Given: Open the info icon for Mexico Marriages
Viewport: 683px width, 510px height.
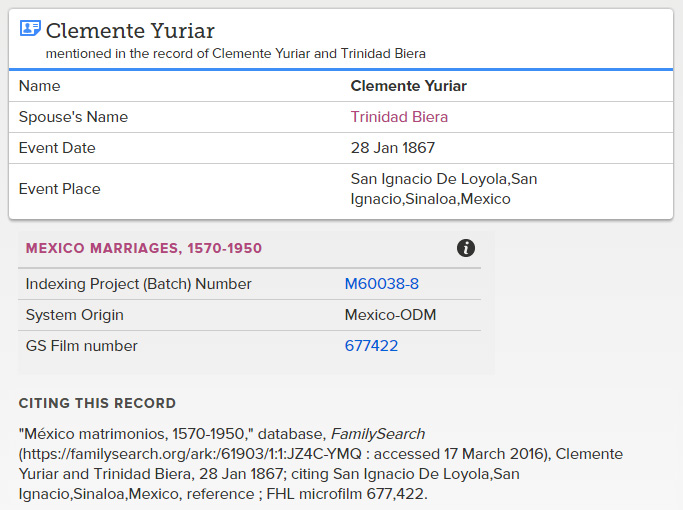Looking at the screenshot, I should [x=466, y=248].
